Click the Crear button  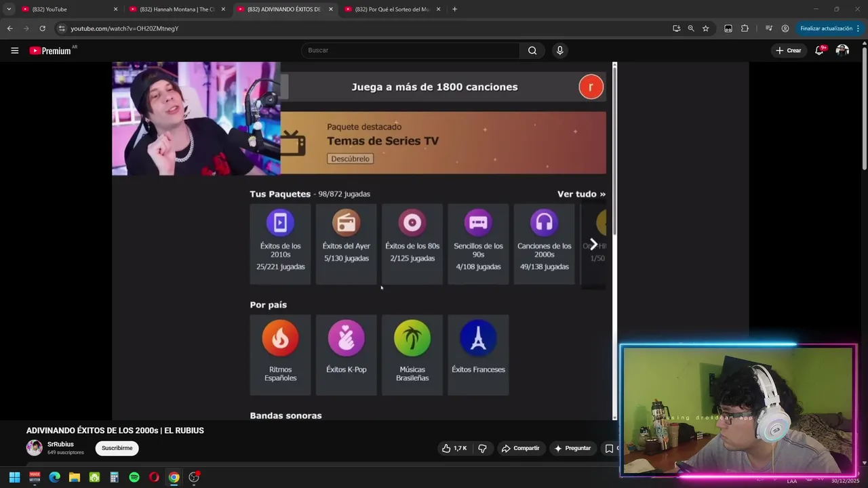click(789, 50)
